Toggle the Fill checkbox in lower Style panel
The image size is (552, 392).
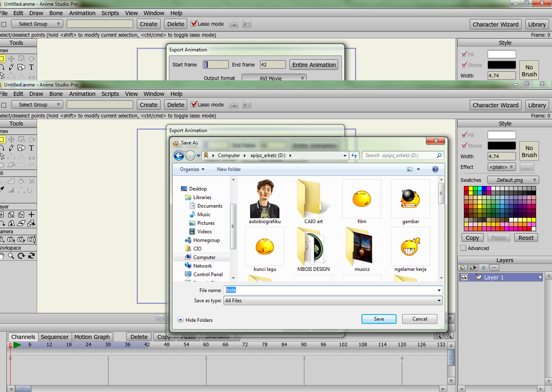(x=464, y=135)
